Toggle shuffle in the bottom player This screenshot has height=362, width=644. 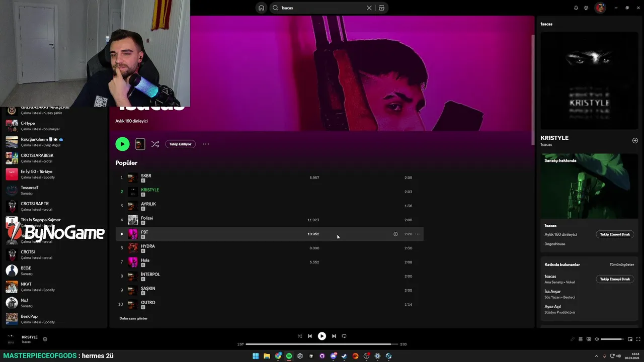[299, 336]
